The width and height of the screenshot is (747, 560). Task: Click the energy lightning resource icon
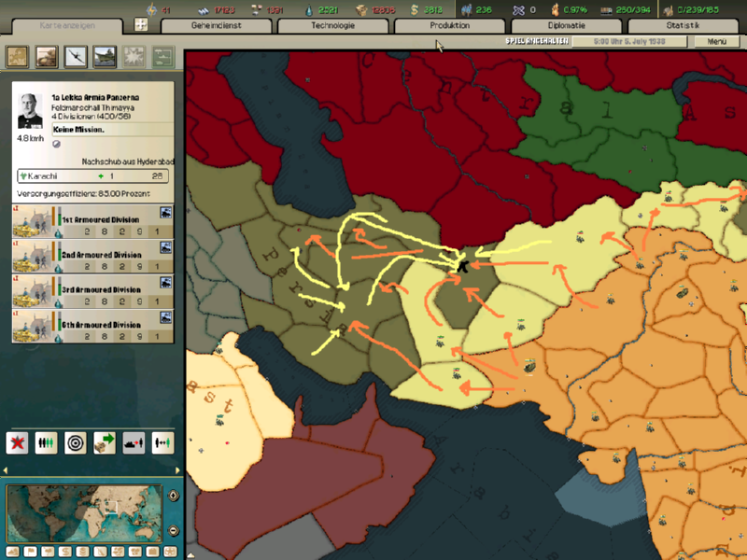pos(151,9)
